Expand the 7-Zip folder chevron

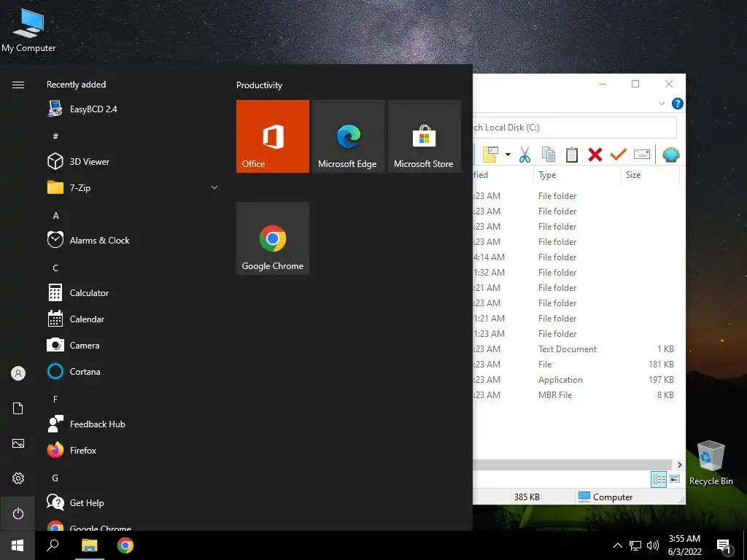click(x=214, y=187)
